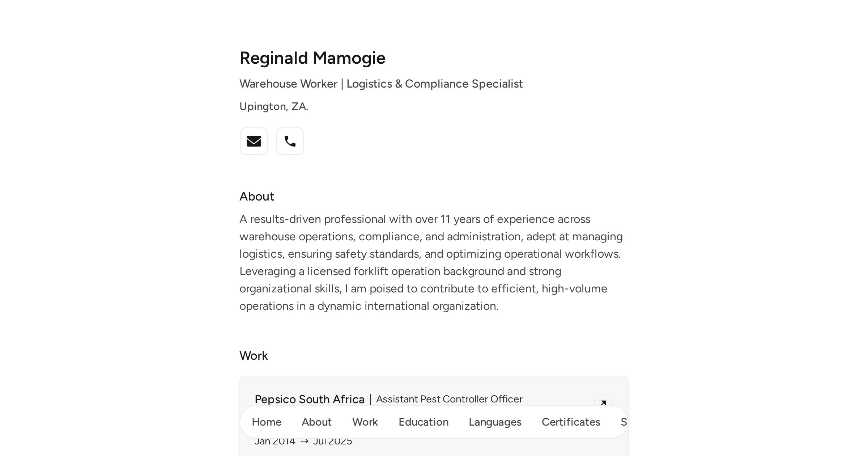Switch to the Education section
The image size is (868, 456).
point(423,422)
